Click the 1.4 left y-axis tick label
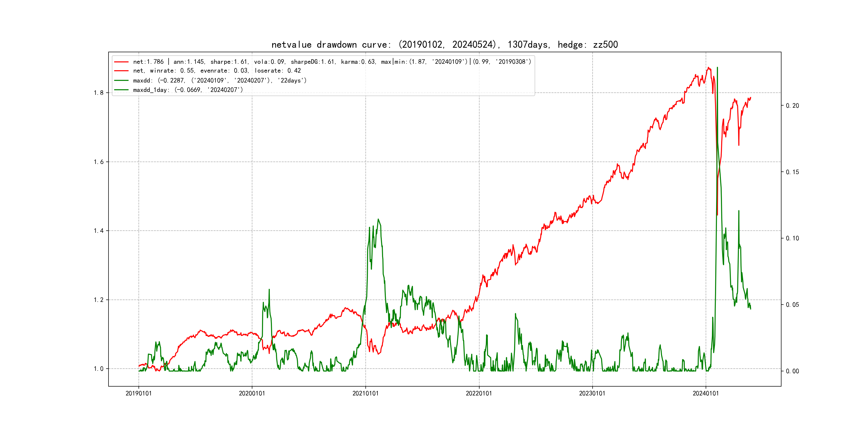 pos(99,231)
